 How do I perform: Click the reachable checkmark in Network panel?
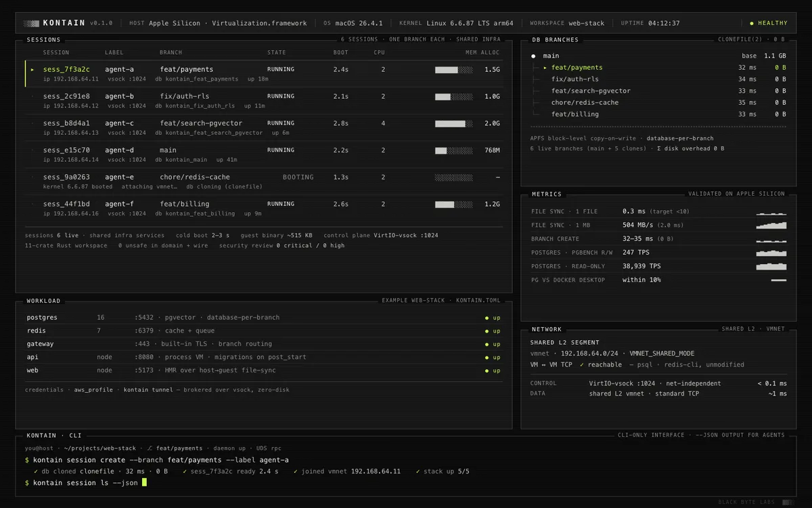[582, 364]
